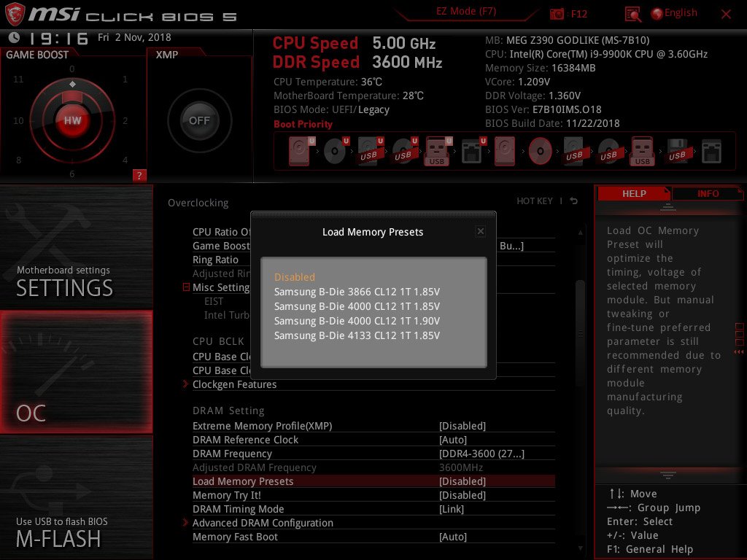This screenshot has height=560, width=747.
Task: Select the legacy USB optical disc boot icon
Action: (609, 151)
